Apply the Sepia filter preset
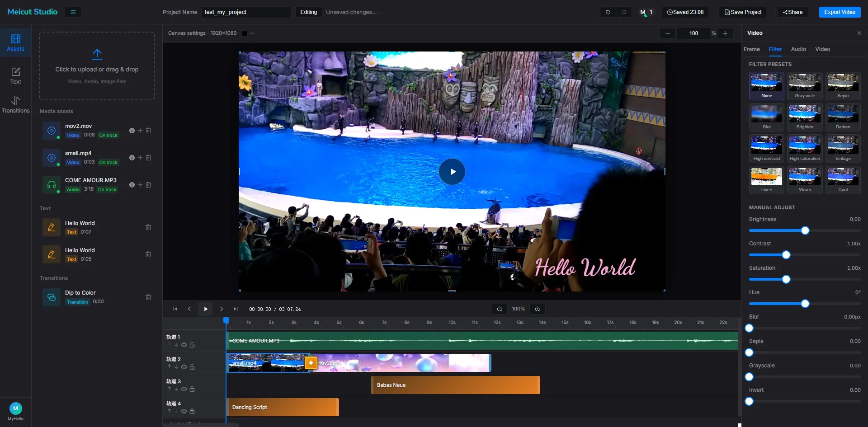 (x=843, y=86)
